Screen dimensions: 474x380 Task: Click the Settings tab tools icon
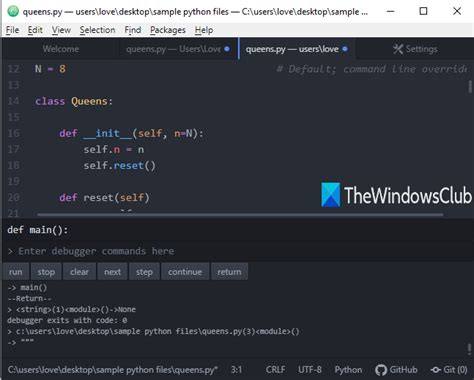pos(398,49)
